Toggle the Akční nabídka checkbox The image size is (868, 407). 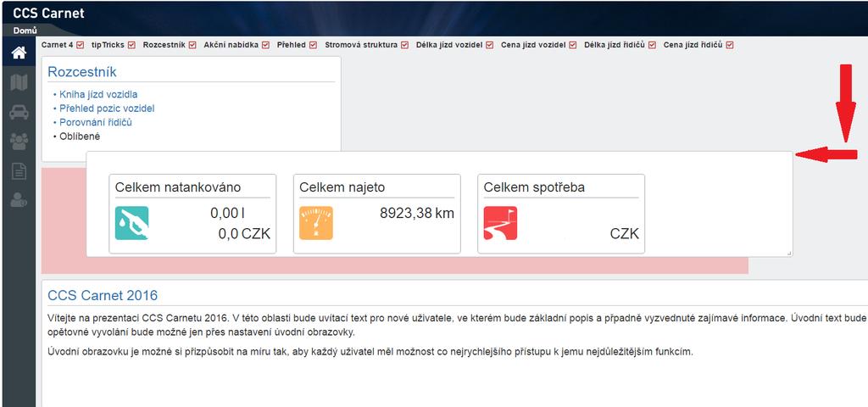pyautogui.click(x=265, y=46)
